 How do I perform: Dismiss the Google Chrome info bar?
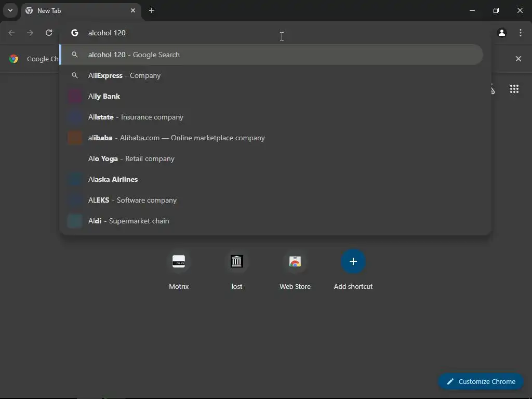518,59
